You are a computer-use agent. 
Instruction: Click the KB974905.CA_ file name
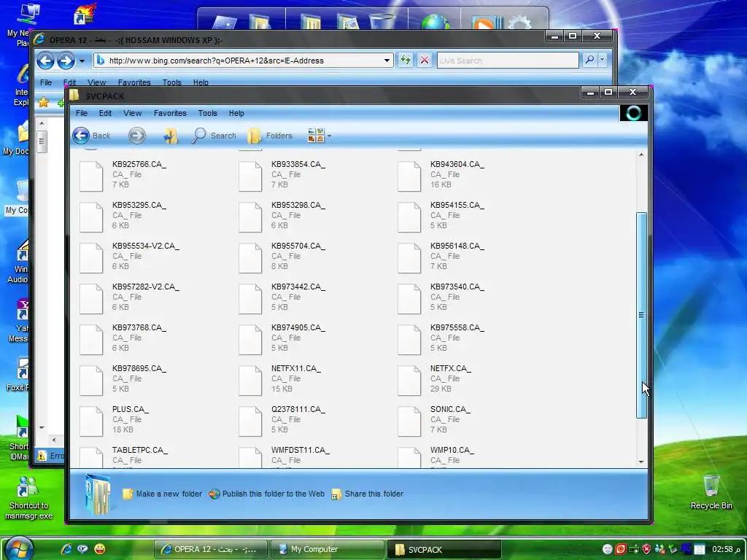click(298, 328)
